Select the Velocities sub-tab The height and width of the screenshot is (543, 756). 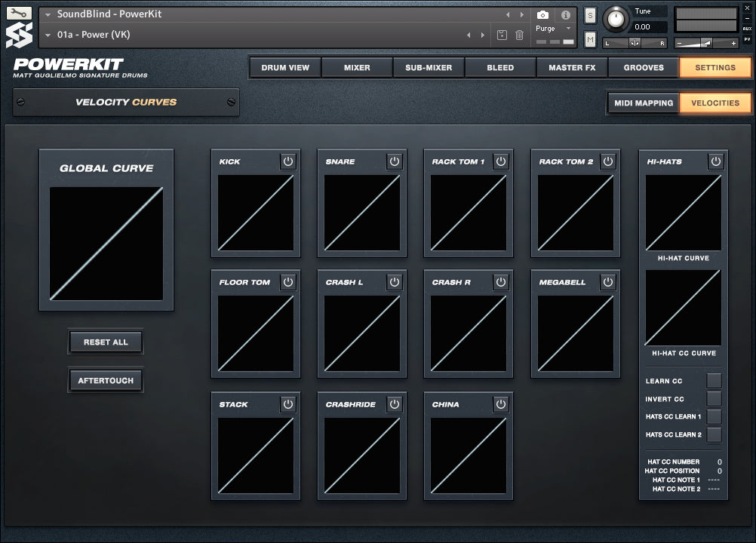(715, 103)
